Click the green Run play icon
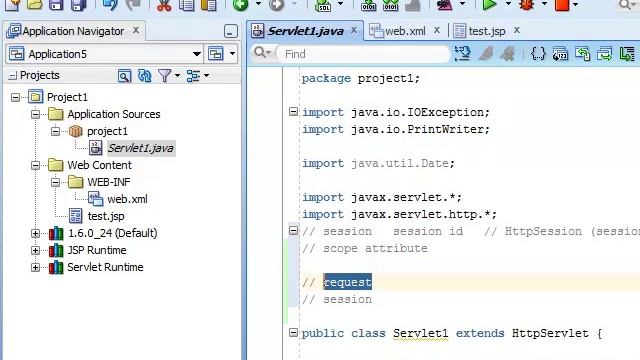 click(489, 5)
